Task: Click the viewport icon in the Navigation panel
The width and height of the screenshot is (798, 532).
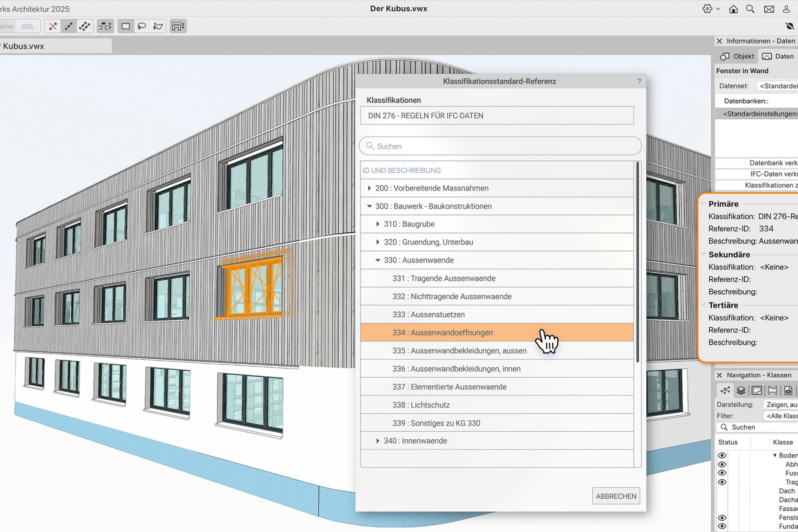Action: tap(757, 391)
